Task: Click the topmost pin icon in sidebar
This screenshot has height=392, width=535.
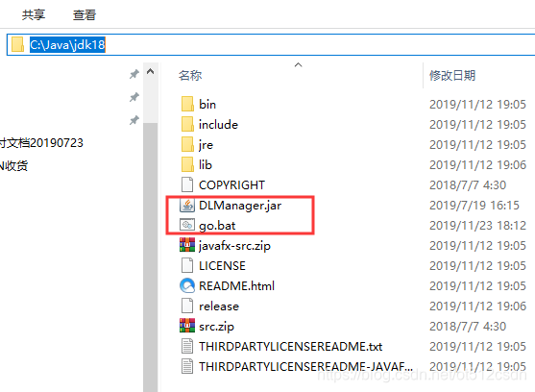Action: pyautogui.click(x=134, y=74)
